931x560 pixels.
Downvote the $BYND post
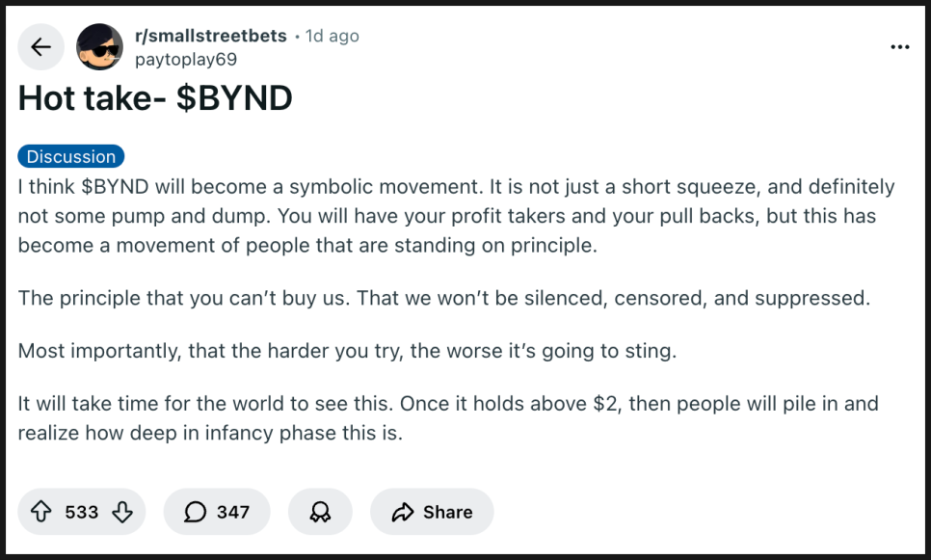(x=122, y=512)
